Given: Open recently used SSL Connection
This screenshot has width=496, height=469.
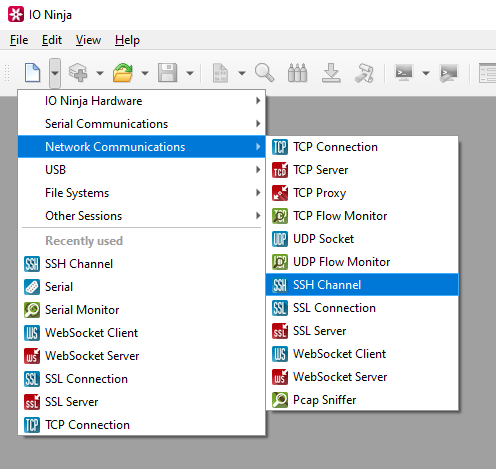Looking at the screenshot, I should point(142,379).
